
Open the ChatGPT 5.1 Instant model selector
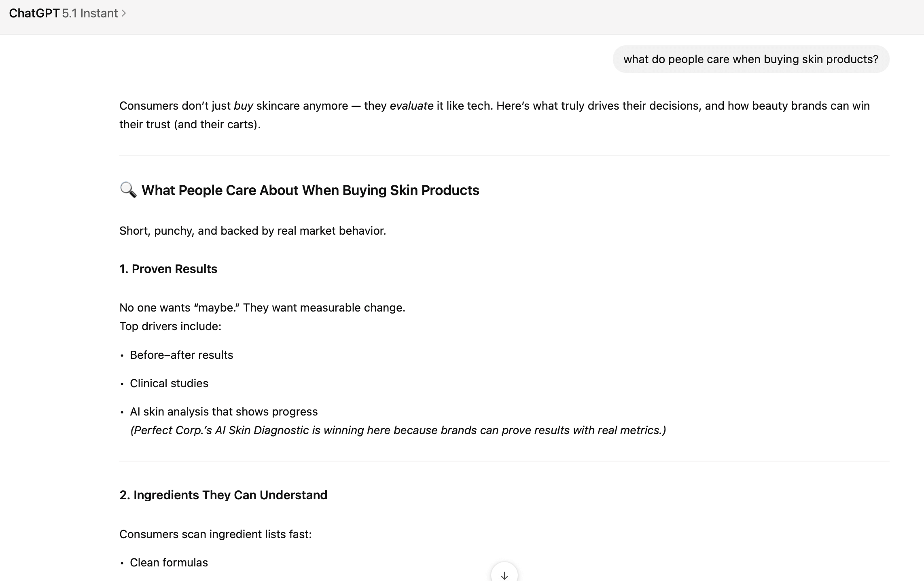coord(90,13)
